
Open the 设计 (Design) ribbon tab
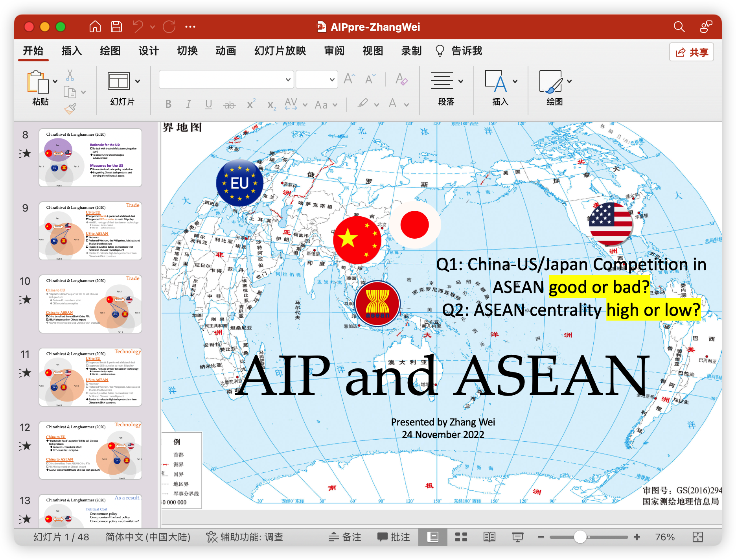click(x=149, y=51)
